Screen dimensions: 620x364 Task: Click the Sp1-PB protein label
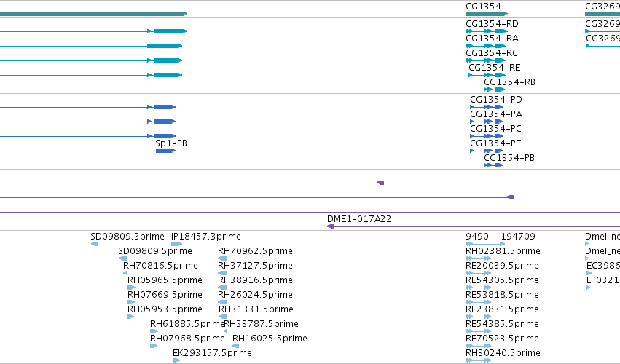point(171,143)
